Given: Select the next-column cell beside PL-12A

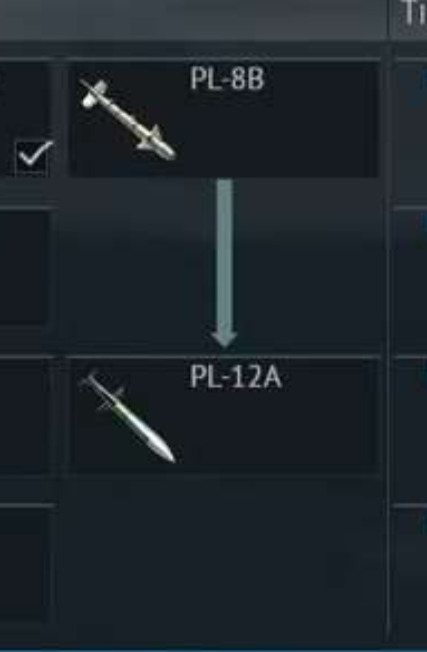Looking at the screenshot, I should 411,430.
